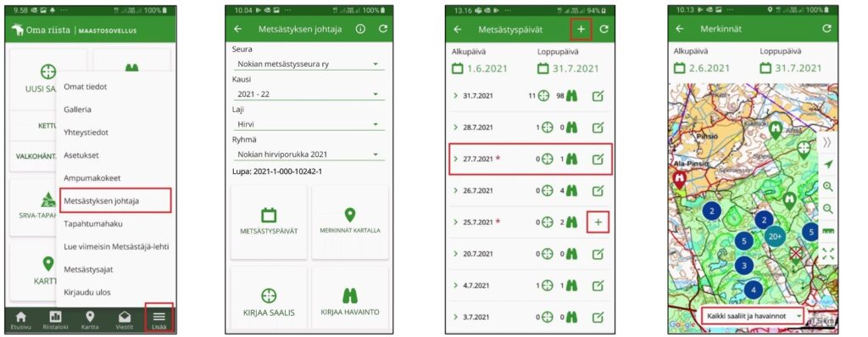Edit the 28.7.2021 hunting day

coord(598,127)
